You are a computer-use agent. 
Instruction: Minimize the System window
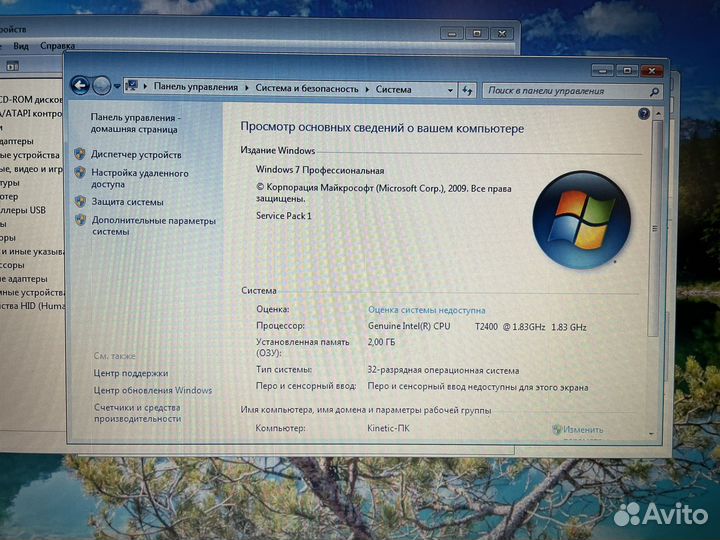(602, 70)
